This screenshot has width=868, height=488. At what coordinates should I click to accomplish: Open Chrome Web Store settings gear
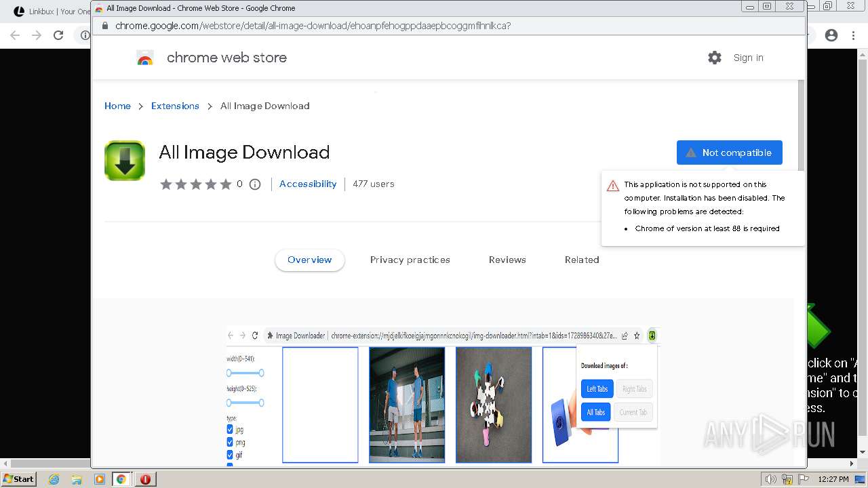[715, 58]
